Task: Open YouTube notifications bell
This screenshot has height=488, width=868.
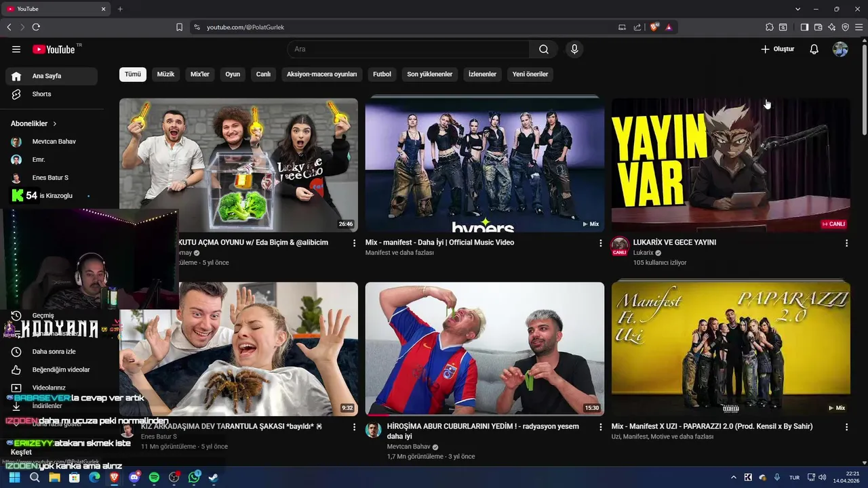Action: [x=814, y=49]
